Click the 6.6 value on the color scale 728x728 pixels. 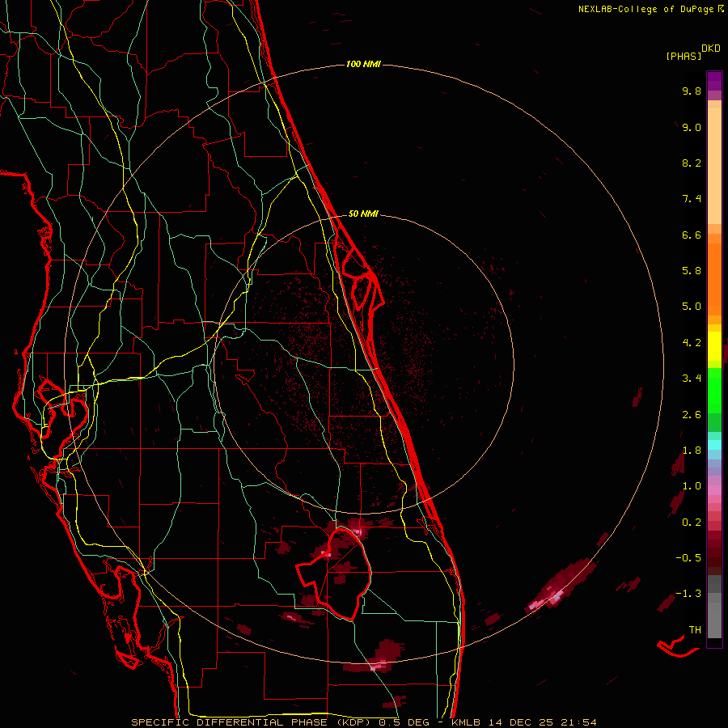click(x=692, y=235)
